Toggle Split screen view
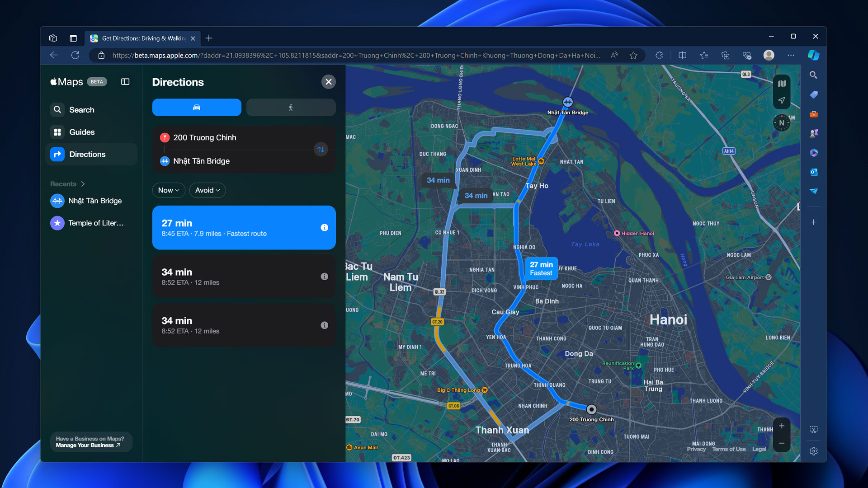 click(683, 55)
